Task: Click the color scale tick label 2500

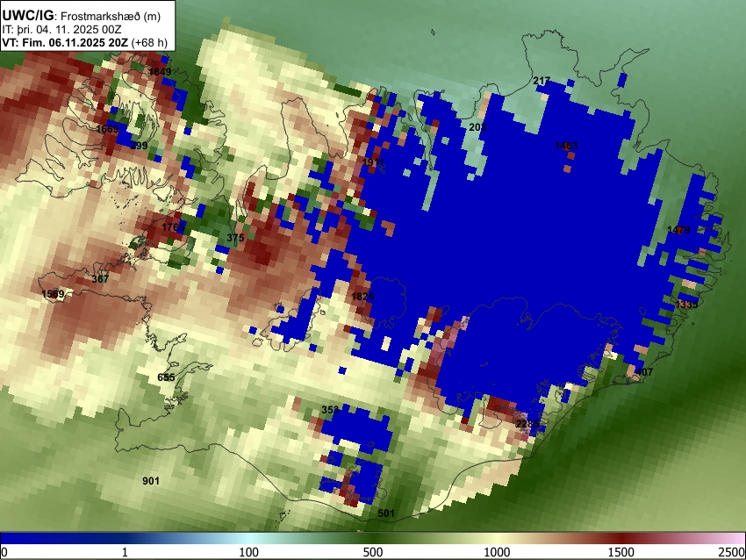Action: pos(733,552)
